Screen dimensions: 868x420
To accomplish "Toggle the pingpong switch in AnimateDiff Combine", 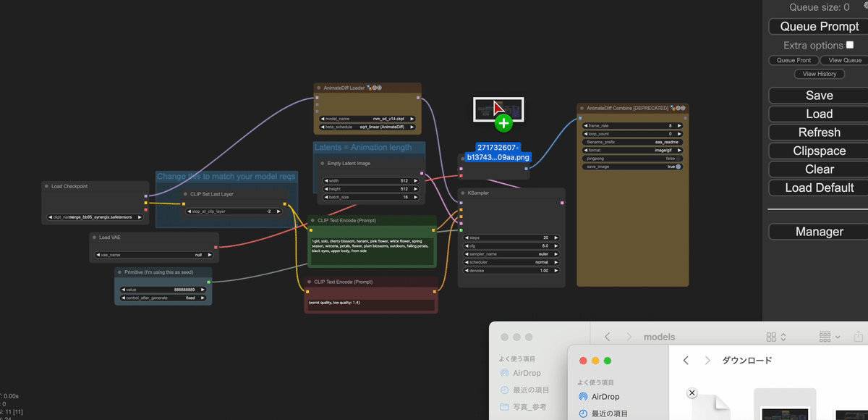I will [x=678, y=159].
